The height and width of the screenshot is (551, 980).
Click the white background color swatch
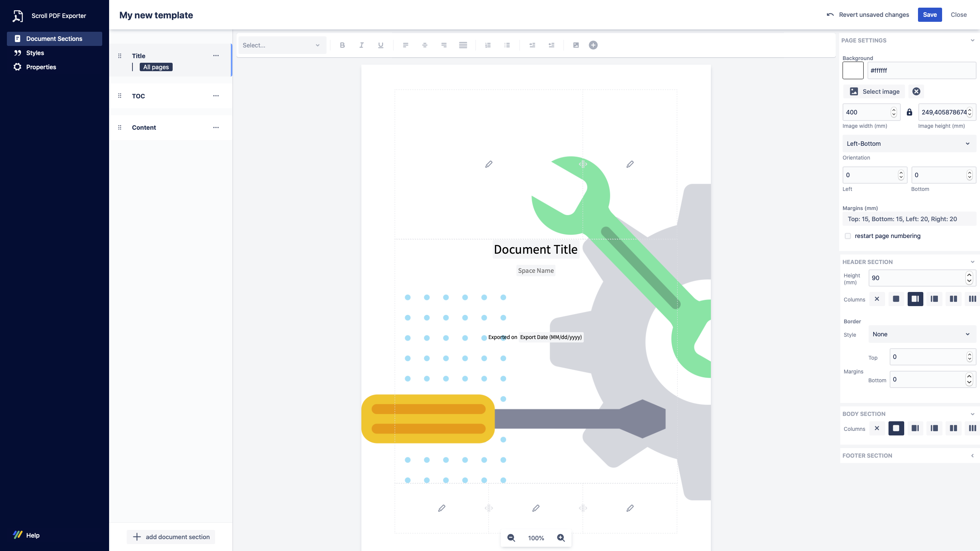tap(853, 70)
